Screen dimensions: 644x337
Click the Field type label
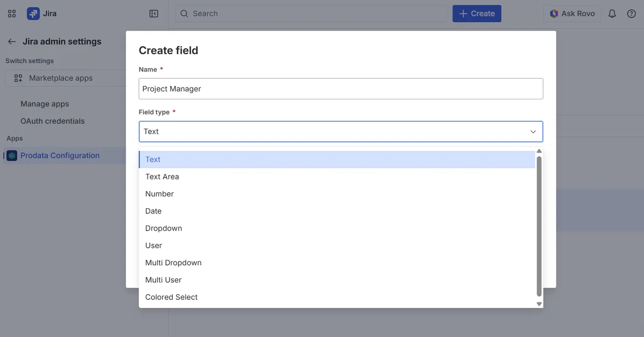pos(154,112)
